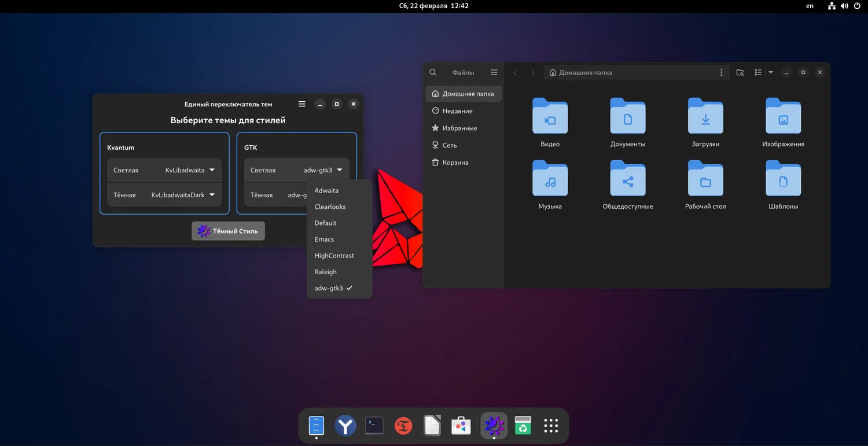Open the theme switcher hamburger menu
Image resolution: width=868 pixels, height=446 pixels.
pos(301,104)
